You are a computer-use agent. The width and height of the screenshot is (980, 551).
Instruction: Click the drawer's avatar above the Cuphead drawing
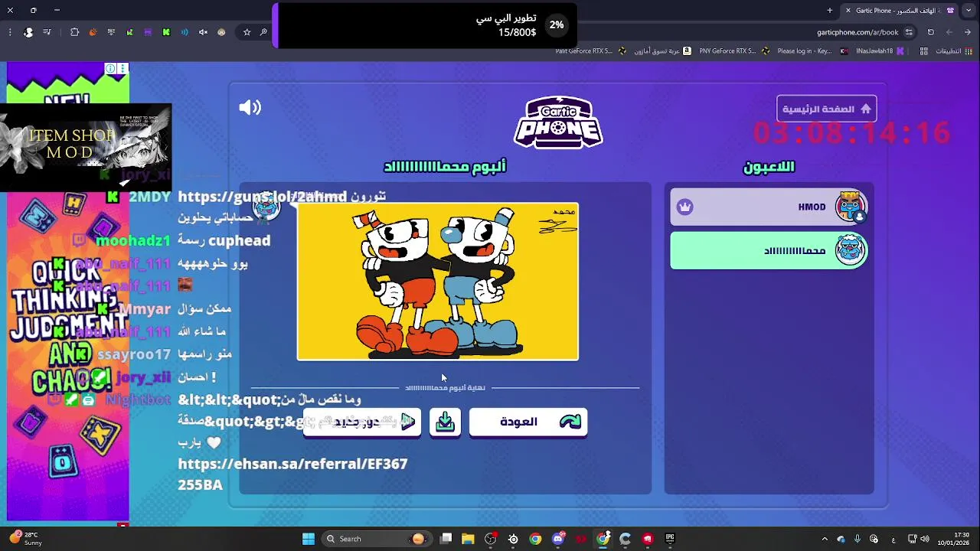(267, 207)
